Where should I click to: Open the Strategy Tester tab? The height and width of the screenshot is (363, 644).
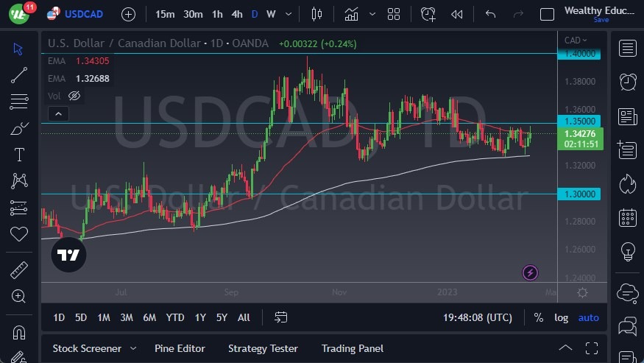pyautogui.click(x=263, y=348)
